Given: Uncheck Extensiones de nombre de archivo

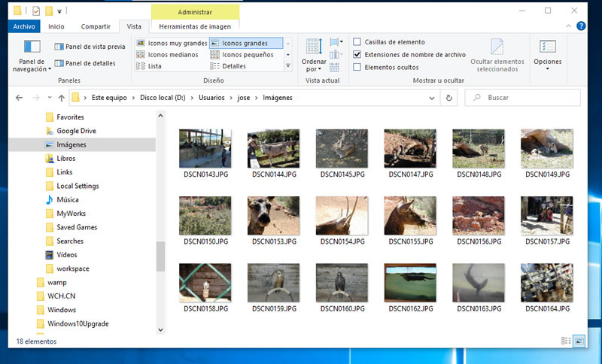Looking at the screenshot, I should pyautogui.click(x=357, y=55).
